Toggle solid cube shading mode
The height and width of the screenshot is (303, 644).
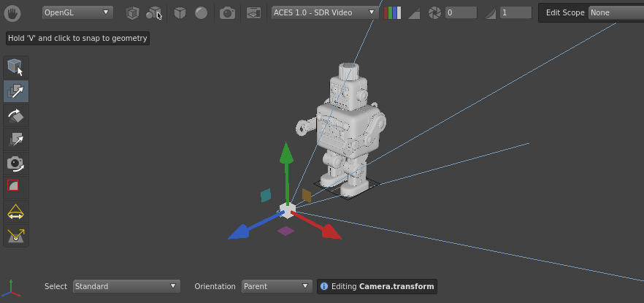pyautogui.click(x=180, y=12)
